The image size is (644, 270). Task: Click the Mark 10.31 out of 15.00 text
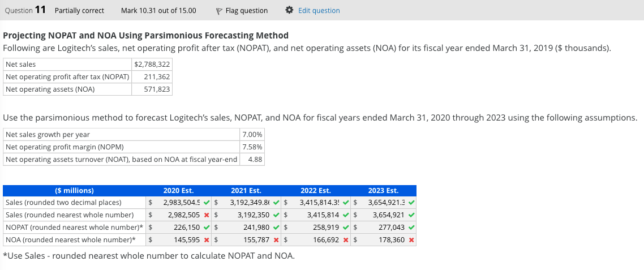158,11
